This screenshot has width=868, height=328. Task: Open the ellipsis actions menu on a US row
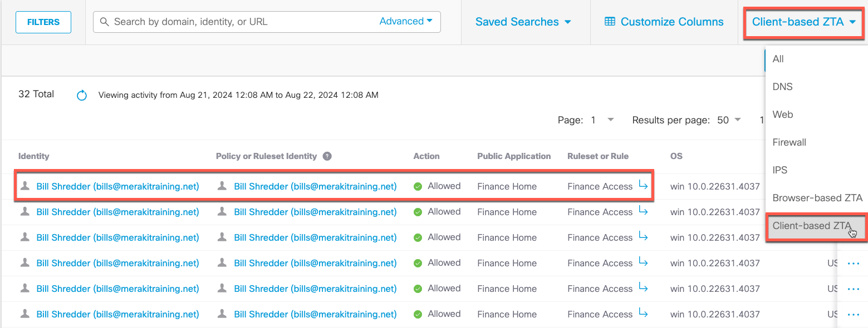point(853,263)
